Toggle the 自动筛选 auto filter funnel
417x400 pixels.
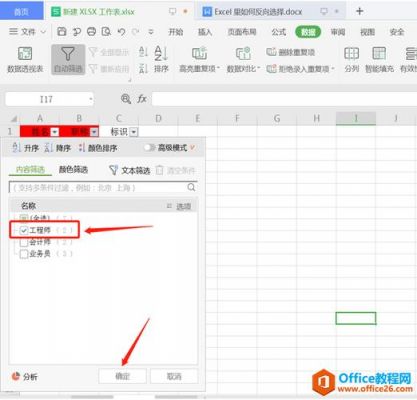(68, 60)
